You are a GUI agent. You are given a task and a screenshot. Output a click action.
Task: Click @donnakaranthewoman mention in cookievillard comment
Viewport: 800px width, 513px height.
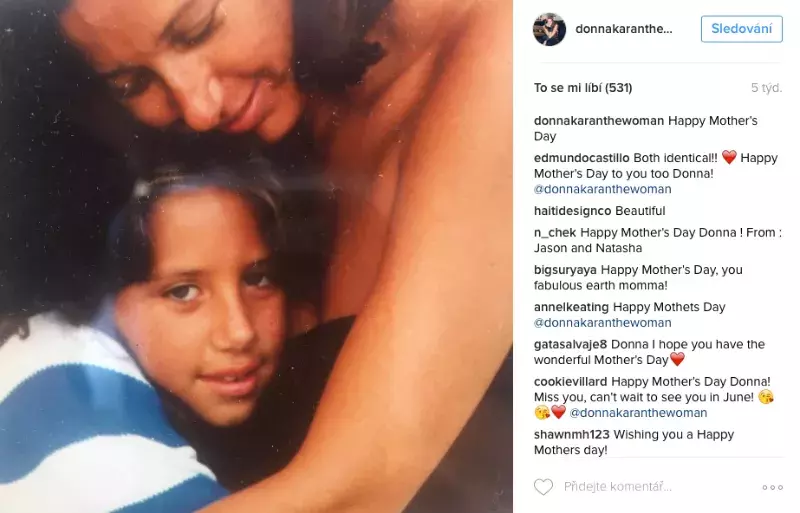tap(638, 412)
